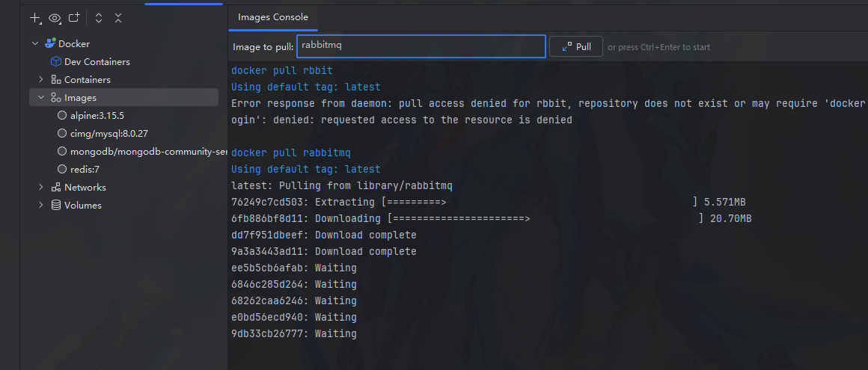Image resolution: width=868 pixels, height=370 pixels.
Task: Click 'latest: Pulling from library/rabbitmq' line
Action: [341, 185]
